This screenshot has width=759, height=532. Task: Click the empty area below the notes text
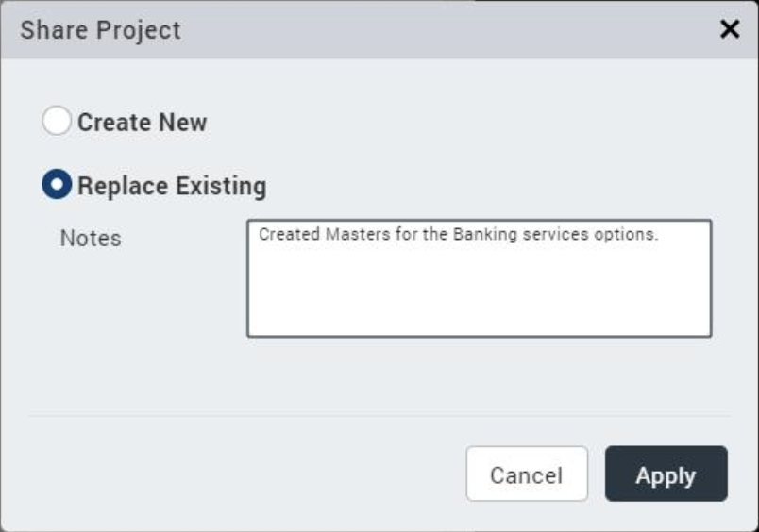coord(479,297)
